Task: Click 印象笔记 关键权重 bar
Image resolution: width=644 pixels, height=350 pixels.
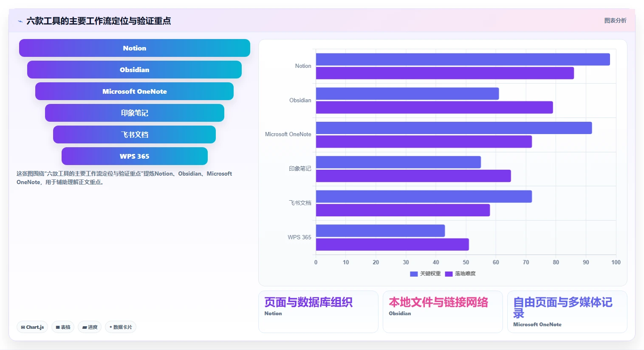Action: tap(398, 162)
